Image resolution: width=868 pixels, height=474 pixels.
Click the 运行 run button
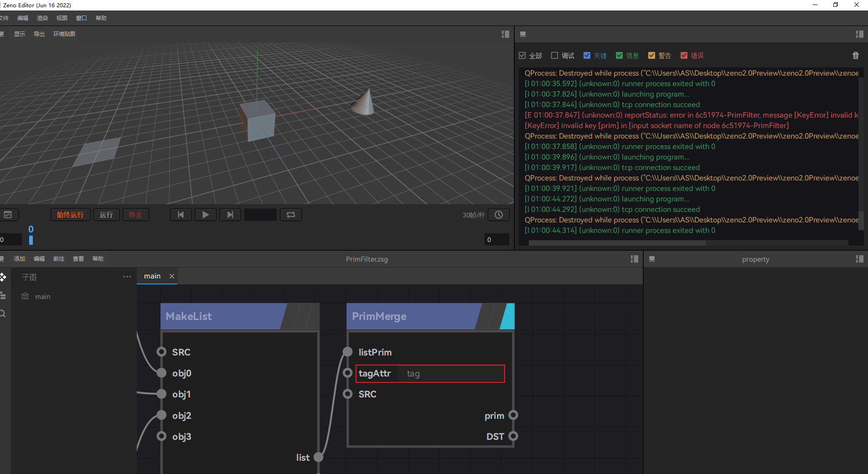click(x=106, y=215)
